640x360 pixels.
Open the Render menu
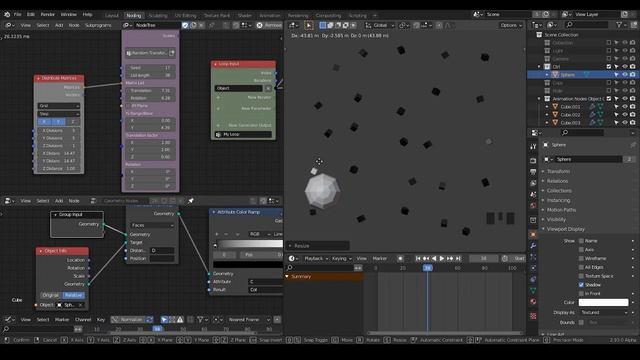point(47,14)
